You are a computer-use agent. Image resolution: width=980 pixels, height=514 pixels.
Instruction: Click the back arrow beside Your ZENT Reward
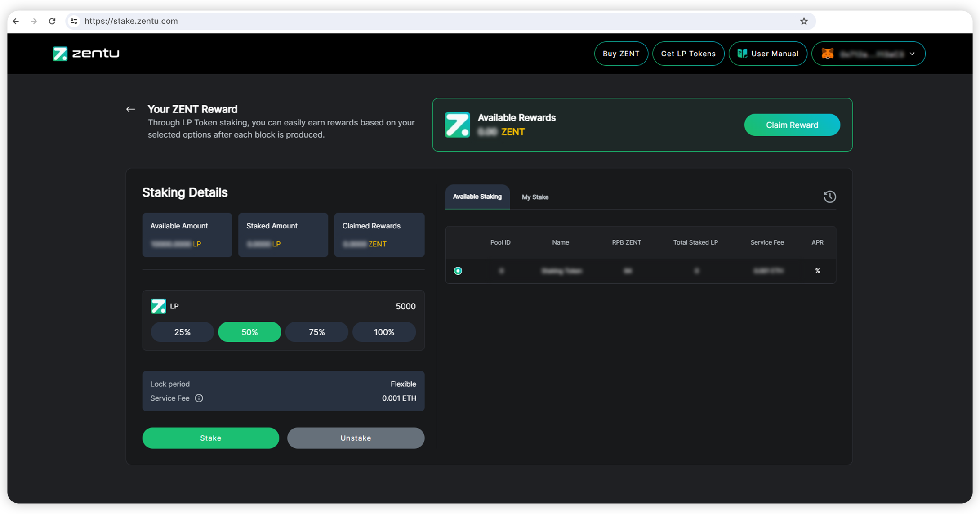pos(130,109)
